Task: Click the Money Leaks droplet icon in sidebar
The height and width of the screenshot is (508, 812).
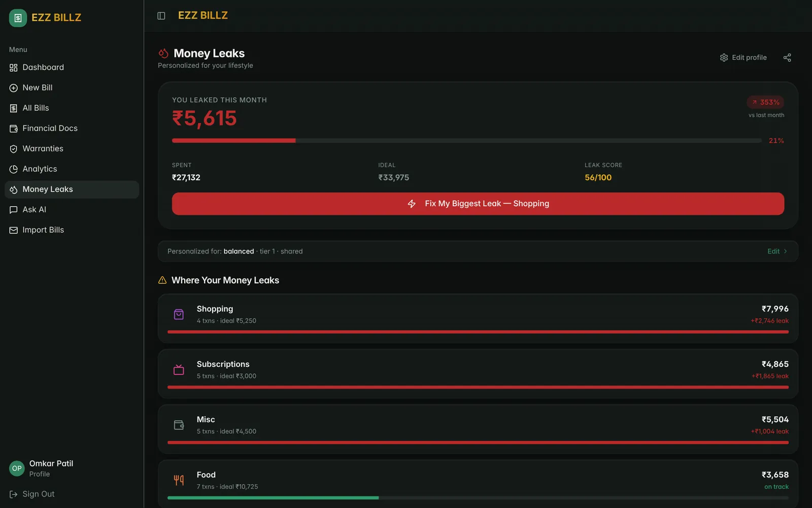Action: pos(14,189)
